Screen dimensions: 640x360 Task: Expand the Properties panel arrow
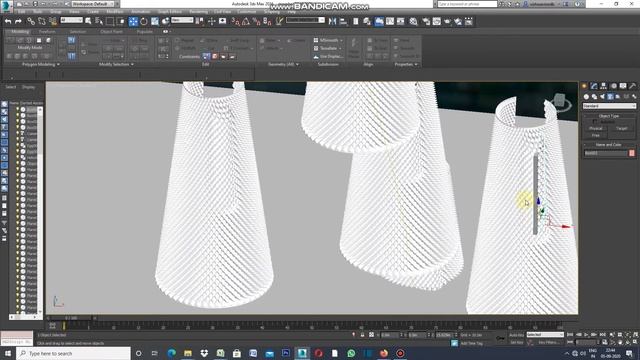pos(416,64)
